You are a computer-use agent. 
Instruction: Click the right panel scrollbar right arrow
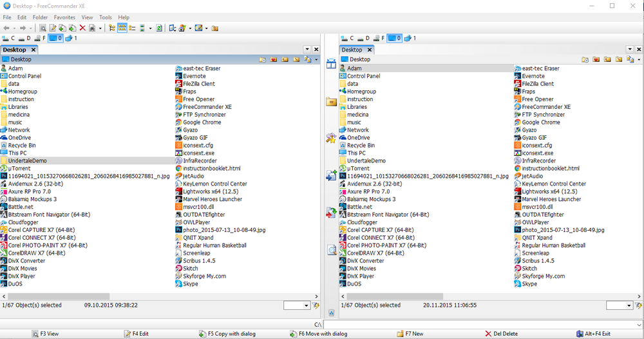click(639, 296)
